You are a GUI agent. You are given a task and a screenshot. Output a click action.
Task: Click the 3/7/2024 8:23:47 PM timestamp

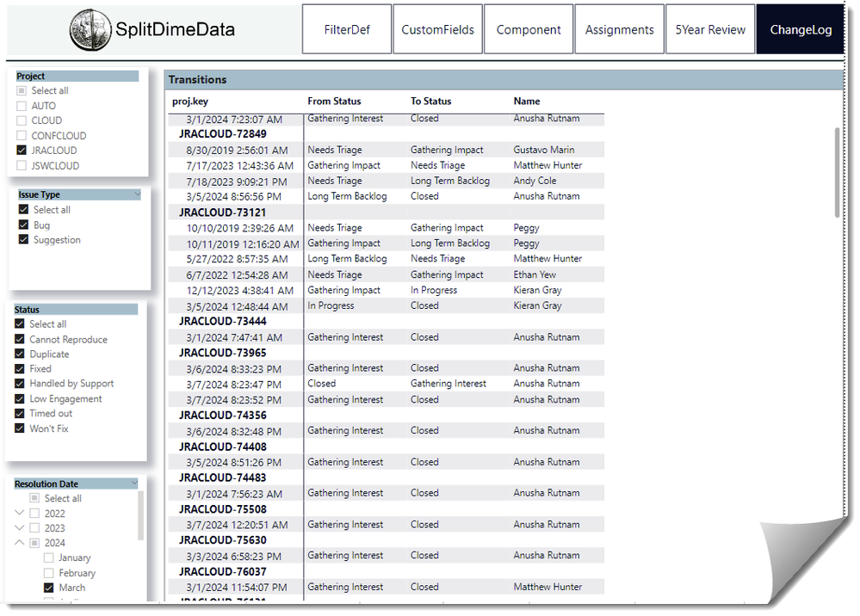(x=233, y=385)
